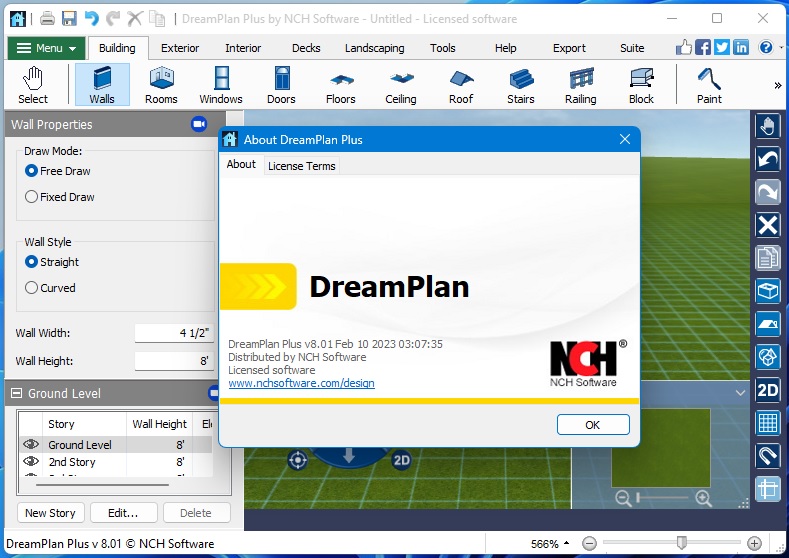Viewport: 789px width, 558px height.
Task: Click the Select hand tool
Action: click(x=33, y=85)
